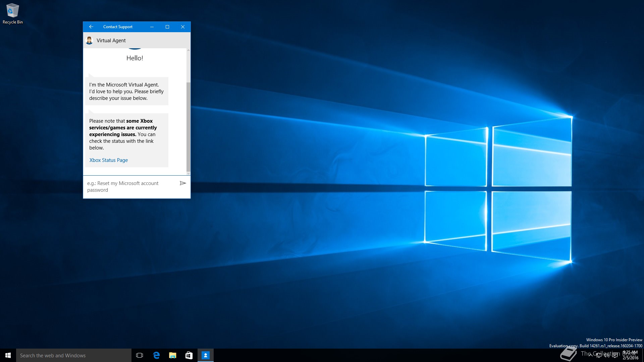Image resolution: width=644 pixels, height=362 pixels.
Task: Click the 'I'm the Microsoft Virtual Agent' message
Action: 127,92
